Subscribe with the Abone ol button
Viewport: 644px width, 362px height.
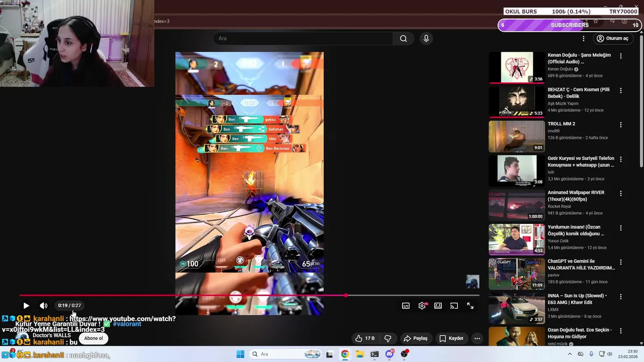tap(93, 338)
